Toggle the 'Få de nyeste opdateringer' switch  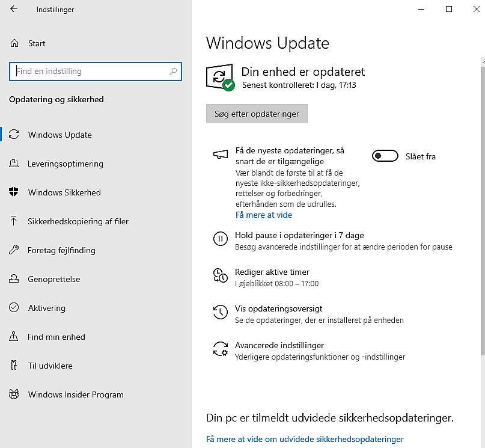385,156
